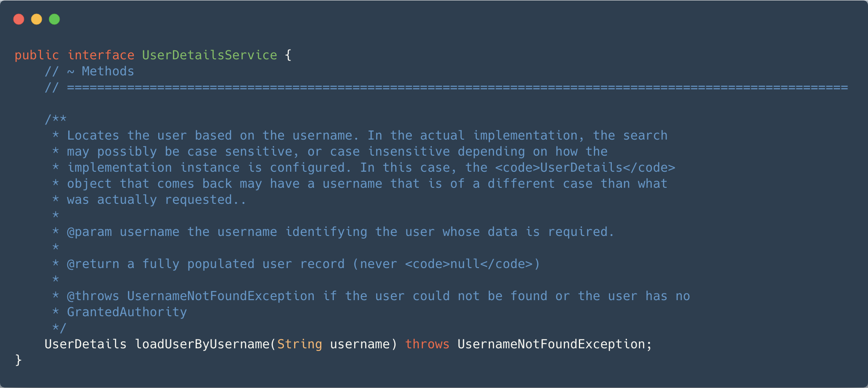
Task: Click the @param annotation
Action: pos(89,232)
